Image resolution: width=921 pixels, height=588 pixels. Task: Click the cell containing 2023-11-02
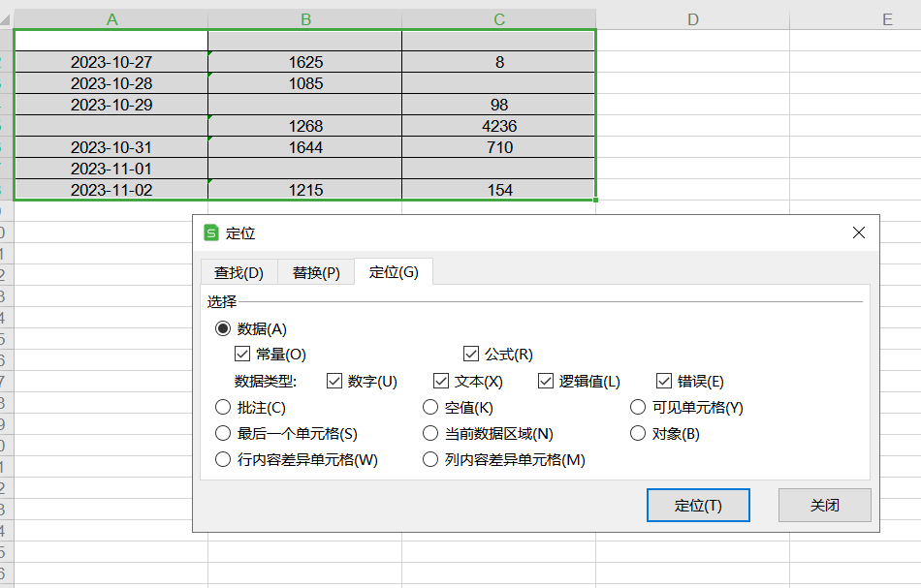pos(111,190)
